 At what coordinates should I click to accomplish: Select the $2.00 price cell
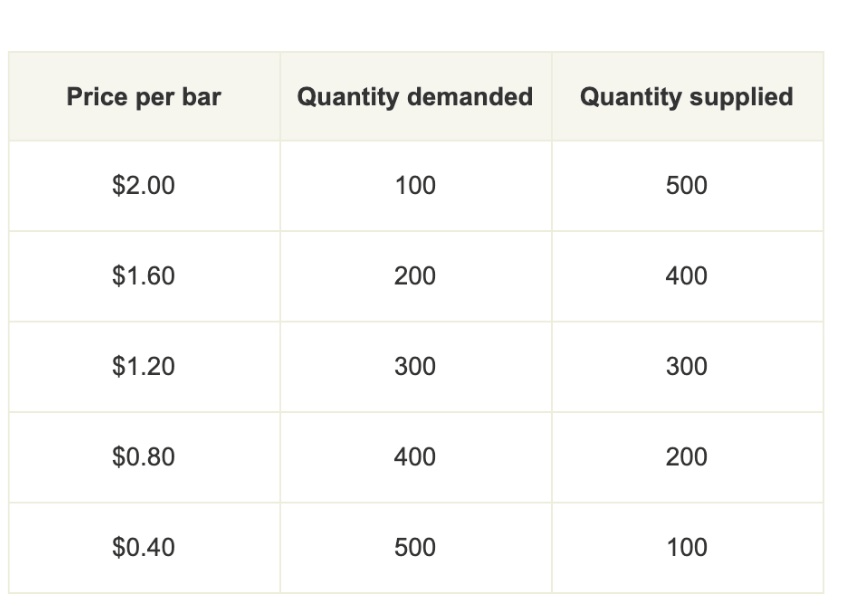click(x=144, y=186)
